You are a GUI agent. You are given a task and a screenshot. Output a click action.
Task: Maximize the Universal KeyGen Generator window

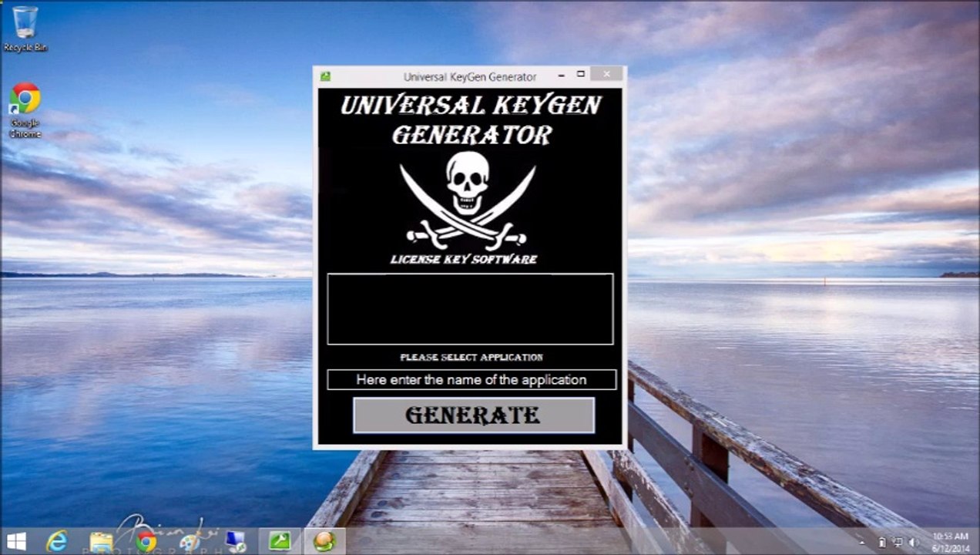[581, 75]
